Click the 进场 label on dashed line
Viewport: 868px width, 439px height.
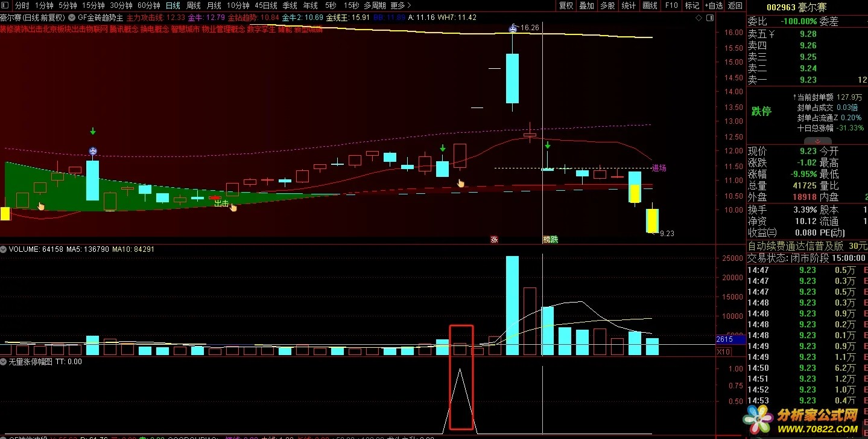pos(659,168)
